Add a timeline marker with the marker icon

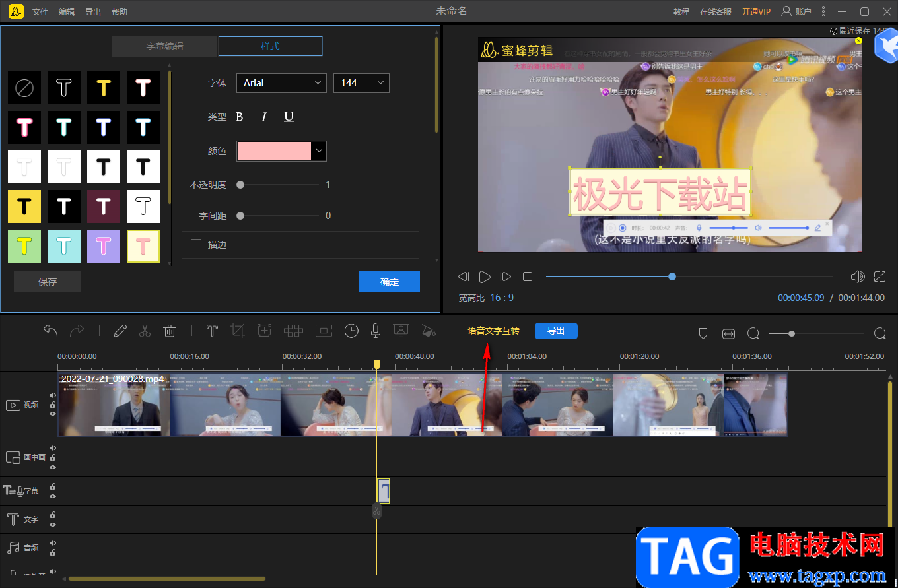[x=703, y=334]
